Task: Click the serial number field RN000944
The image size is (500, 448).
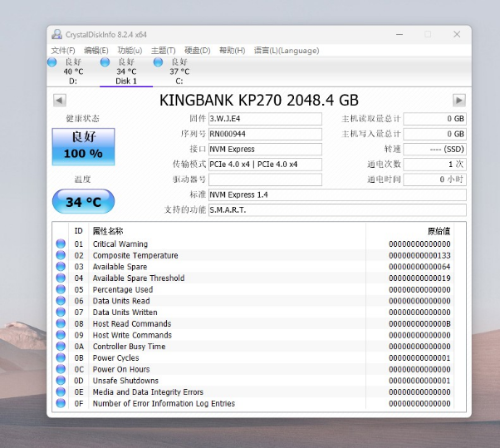Action: tap(265, 134)
